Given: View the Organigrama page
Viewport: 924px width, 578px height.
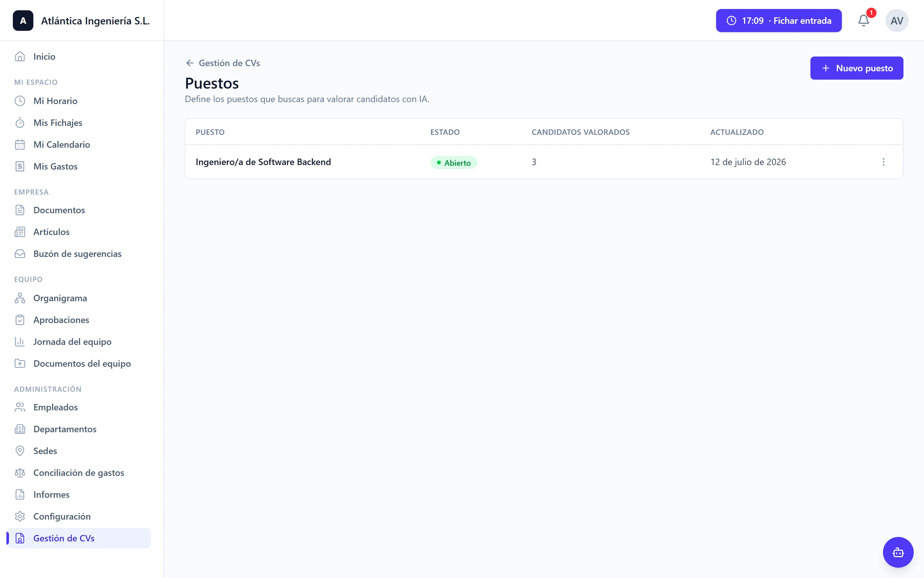Looking at the screenshot, I should [x=79, y=298].
